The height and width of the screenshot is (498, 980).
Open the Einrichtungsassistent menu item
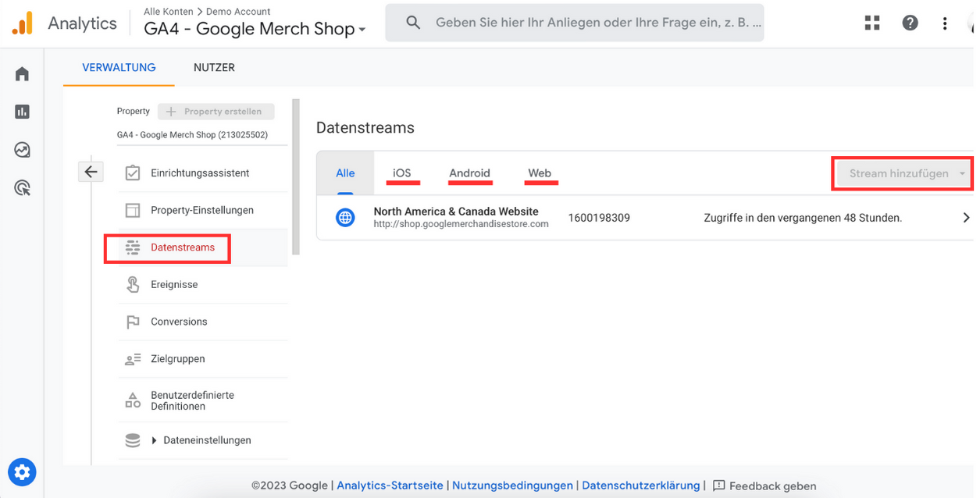(203, 173)
